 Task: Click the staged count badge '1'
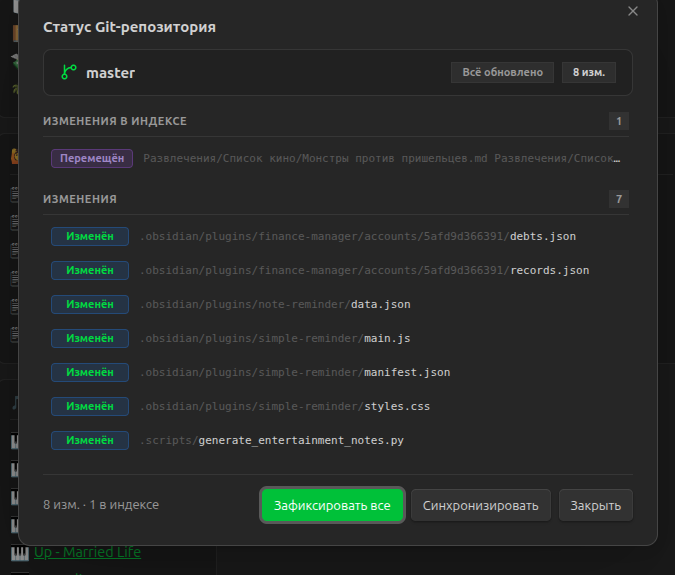pos(619,121)
